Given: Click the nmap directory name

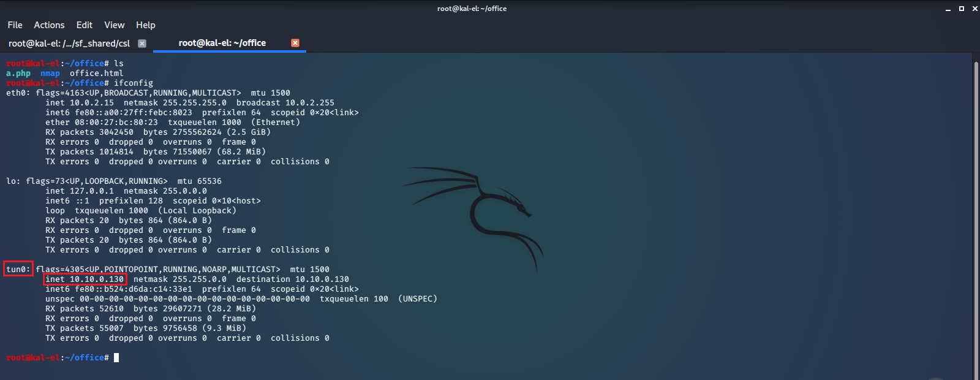Looking at the screenshot, I should [50, 74].
